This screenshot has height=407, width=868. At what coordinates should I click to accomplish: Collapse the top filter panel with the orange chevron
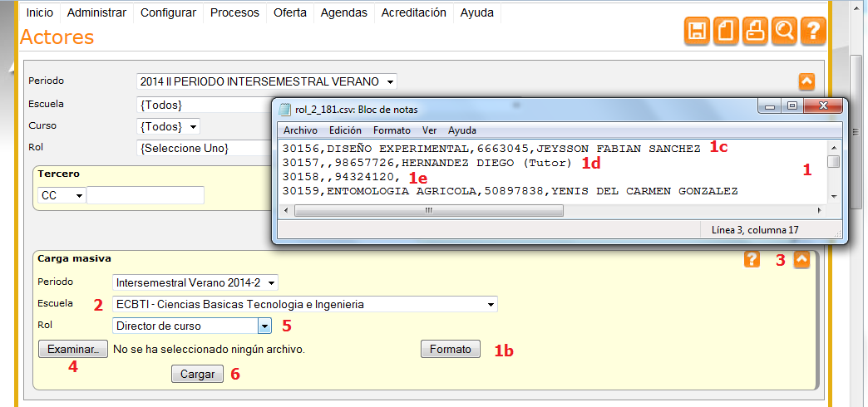point(806,81)
